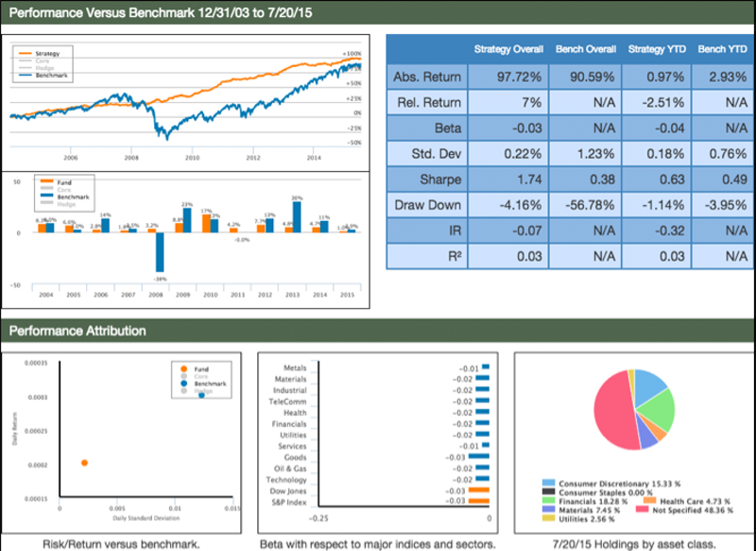Show the Core series in line chart legend

[x=46, y=61]
